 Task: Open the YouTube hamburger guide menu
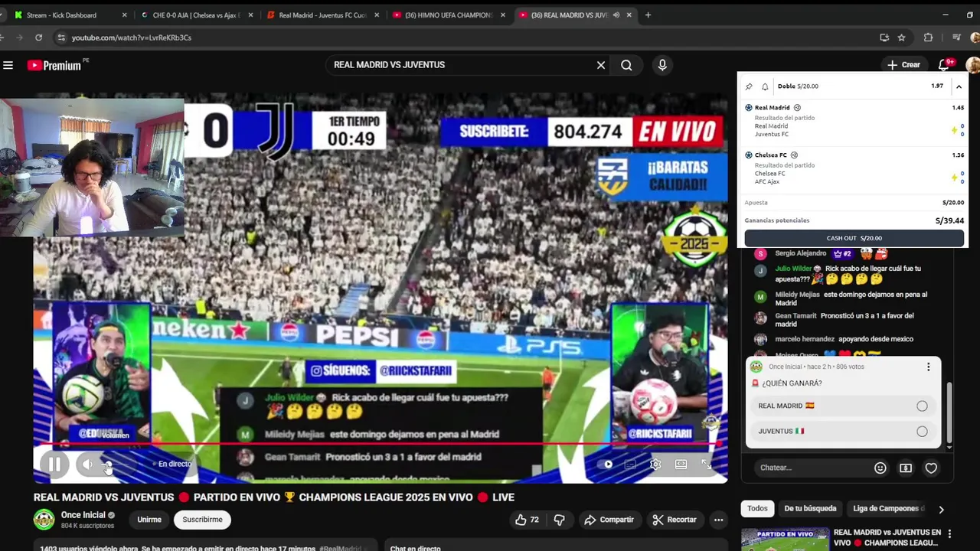coord(8,65)
